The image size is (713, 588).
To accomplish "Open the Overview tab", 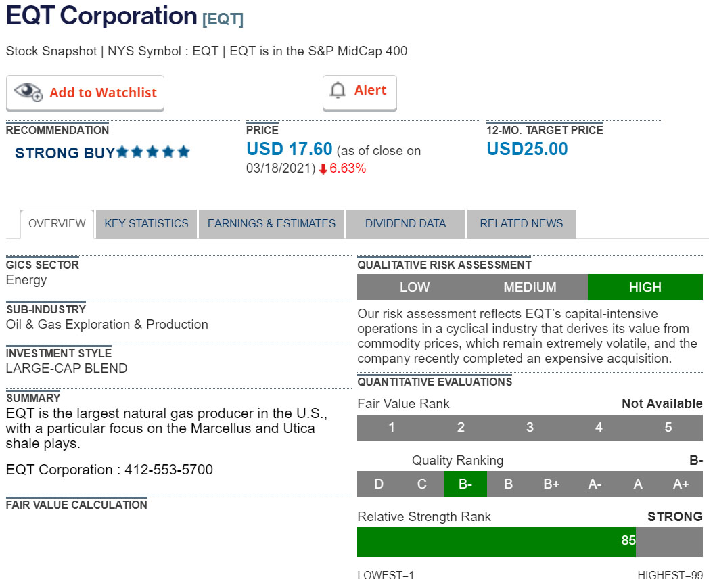I will pyautogui.click(x=57, y=224).
